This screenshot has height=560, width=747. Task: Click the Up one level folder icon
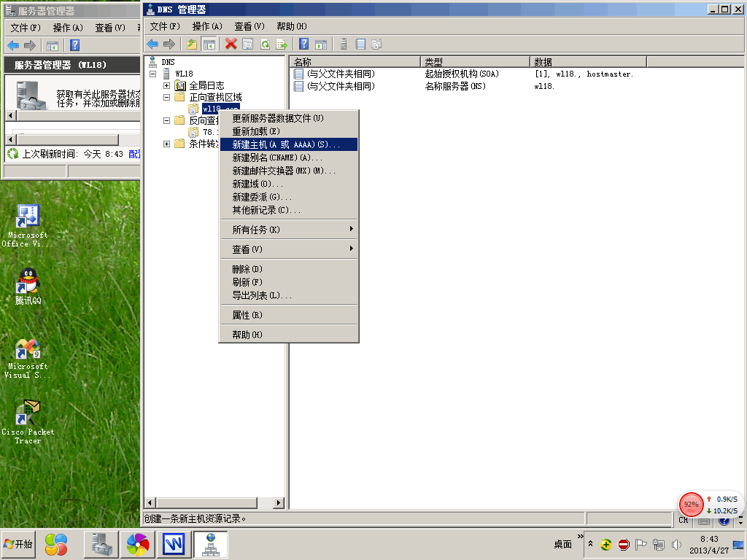click(x=192, y=44)
